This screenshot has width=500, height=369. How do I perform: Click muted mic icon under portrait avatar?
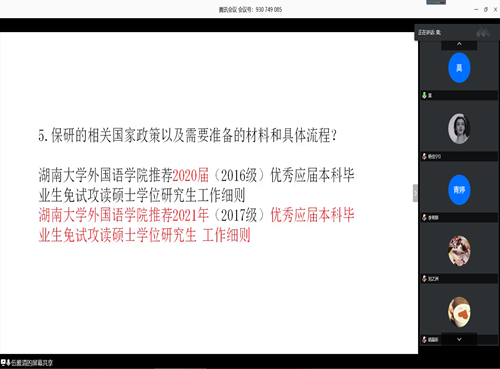coord(424,156)
